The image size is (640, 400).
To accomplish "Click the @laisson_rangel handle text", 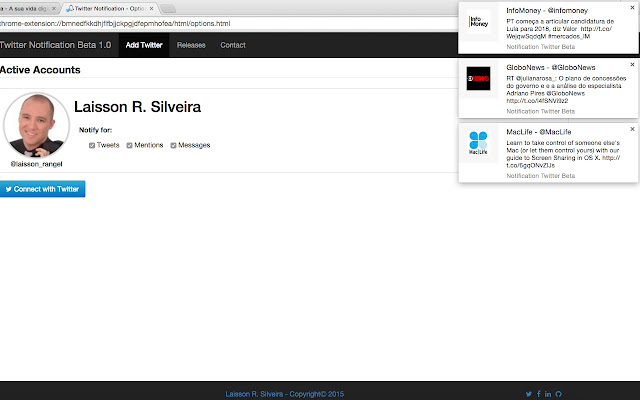I will pyautogui.click(x=36, y=164).
